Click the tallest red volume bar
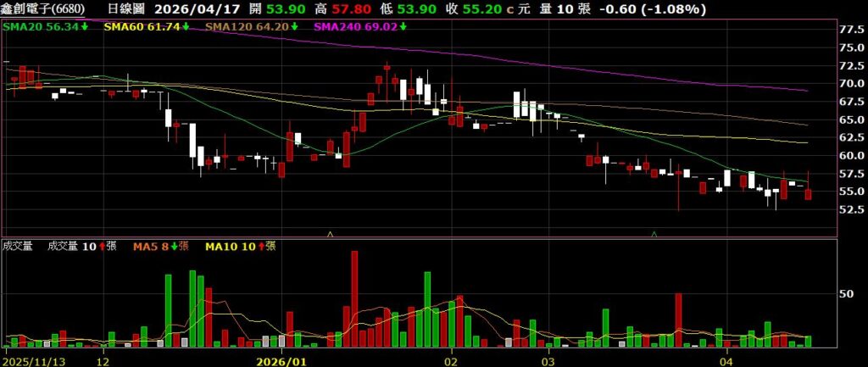 tap(354, 298)
